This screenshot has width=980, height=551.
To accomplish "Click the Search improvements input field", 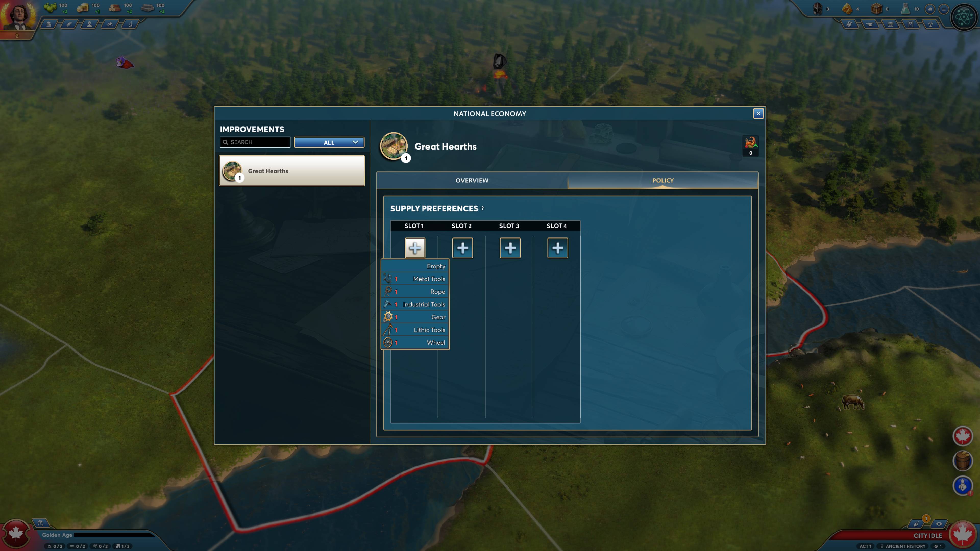I will [255, 142].
